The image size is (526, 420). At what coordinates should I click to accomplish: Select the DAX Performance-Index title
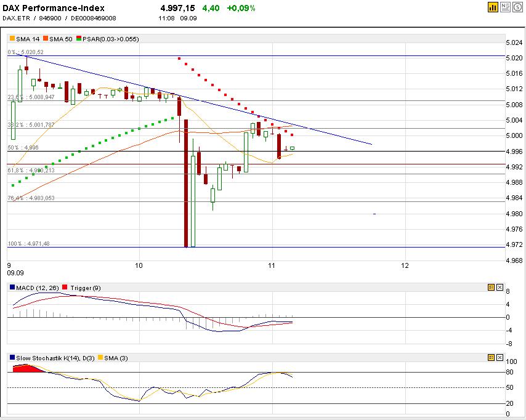pyautogui.click(x=54, y=8)
